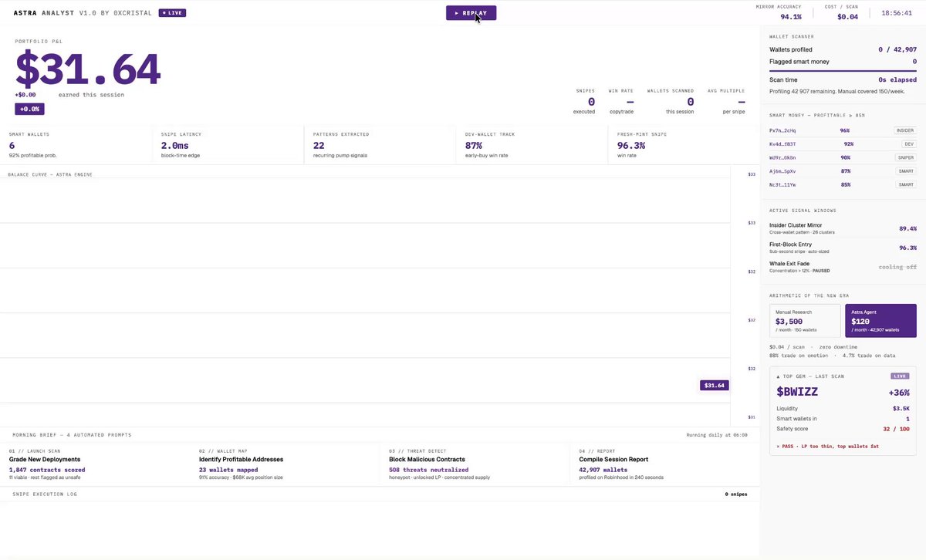Select the Manual Research cost card
The height and width of the screenshot is (560, 926).
805,321
